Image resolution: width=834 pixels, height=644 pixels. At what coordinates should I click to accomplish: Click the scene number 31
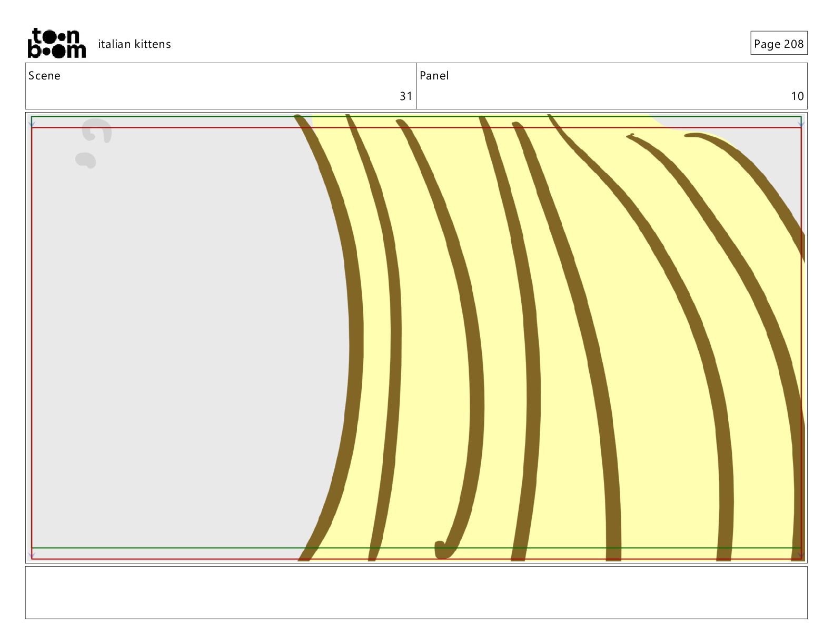tap(405, 96)
